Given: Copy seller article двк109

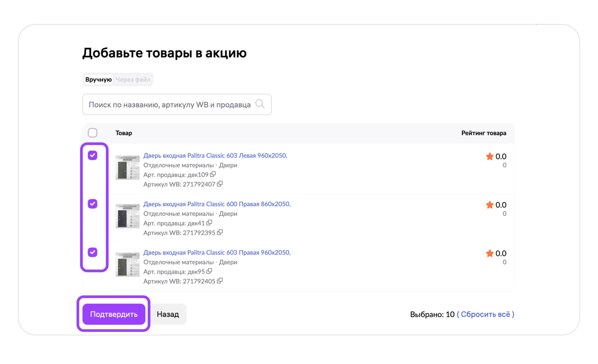Looking at the screenshot, I should pyautogui.click(x=213, y=174).
